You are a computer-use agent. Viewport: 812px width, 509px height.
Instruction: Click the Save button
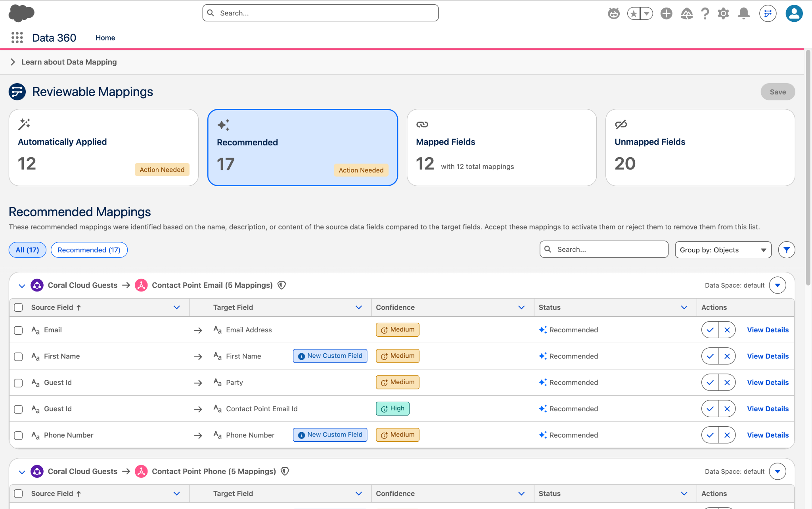(x=778, y=92)
